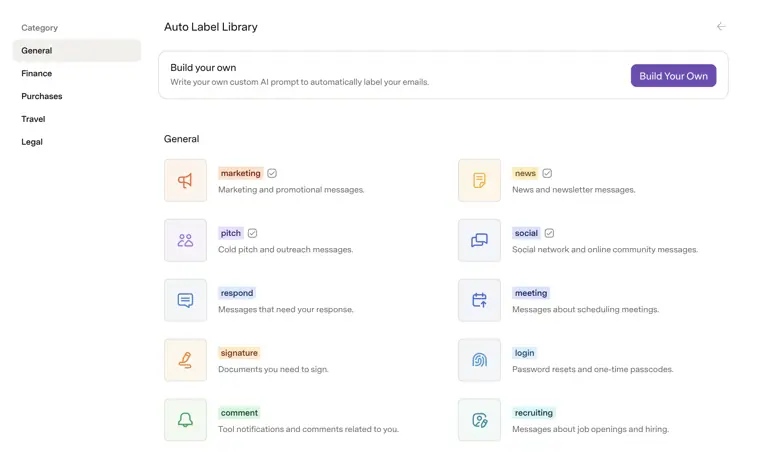The height and width of the screenshot is (452, 760).
Task: Click the 'Auto Label Library' heading
Action: coord(211,27)
